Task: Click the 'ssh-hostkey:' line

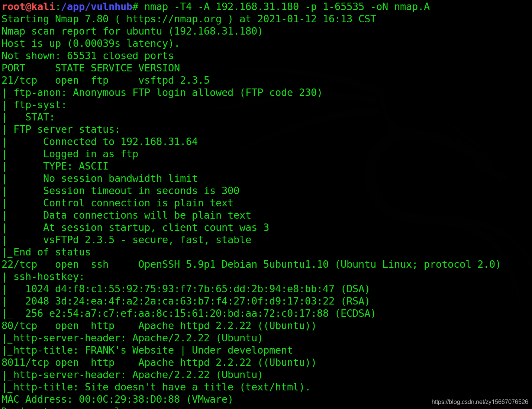Action: point(43,277)
